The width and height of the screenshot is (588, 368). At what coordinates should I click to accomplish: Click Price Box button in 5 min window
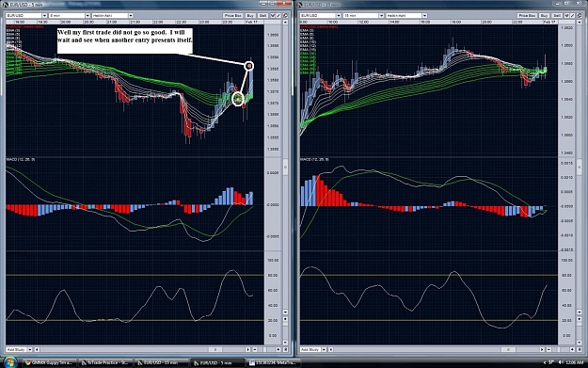(233, 16)
